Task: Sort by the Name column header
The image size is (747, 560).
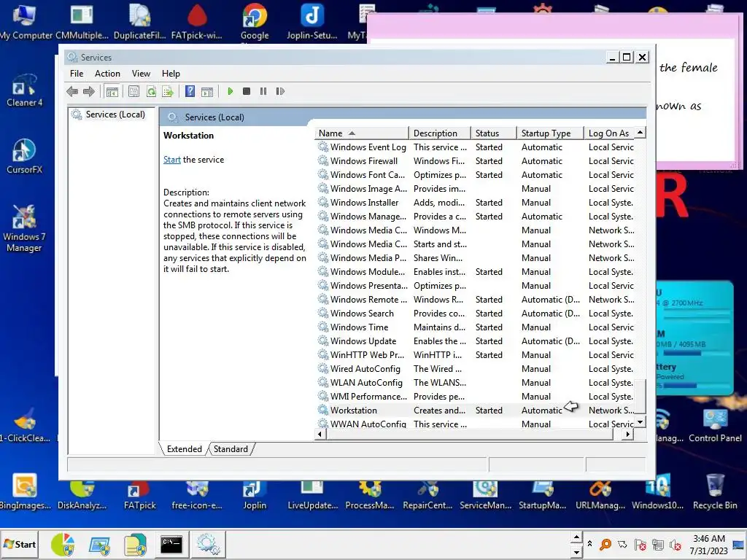Action: click(x=362, y=133)
